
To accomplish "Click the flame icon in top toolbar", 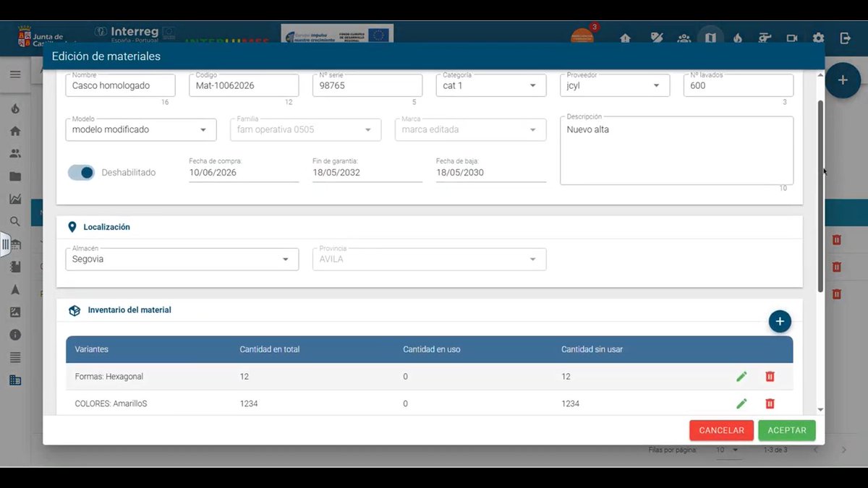I will point(737,38).
